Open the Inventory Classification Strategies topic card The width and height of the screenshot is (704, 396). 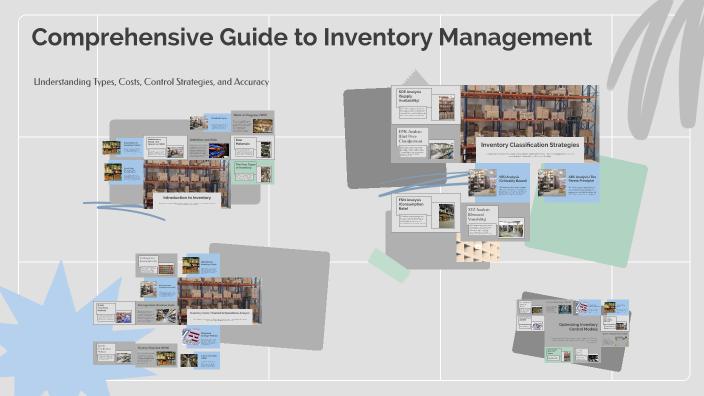[x=530, y=124]
